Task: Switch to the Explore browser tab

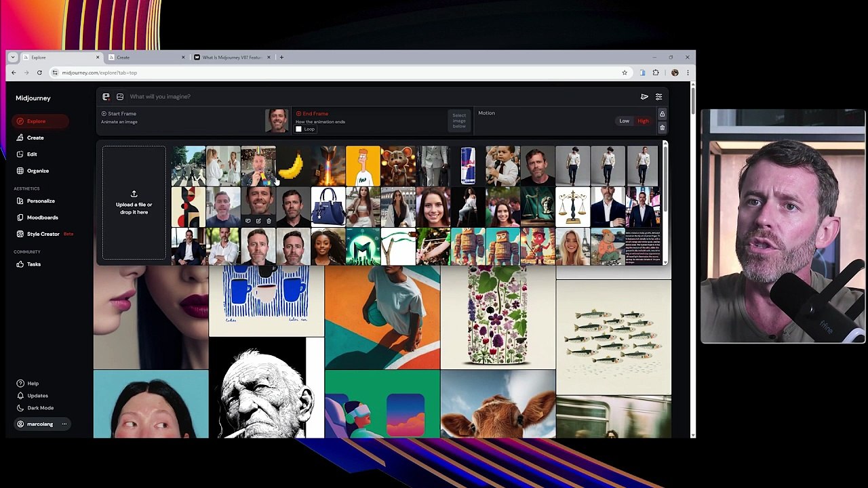Action: (61, 58)
